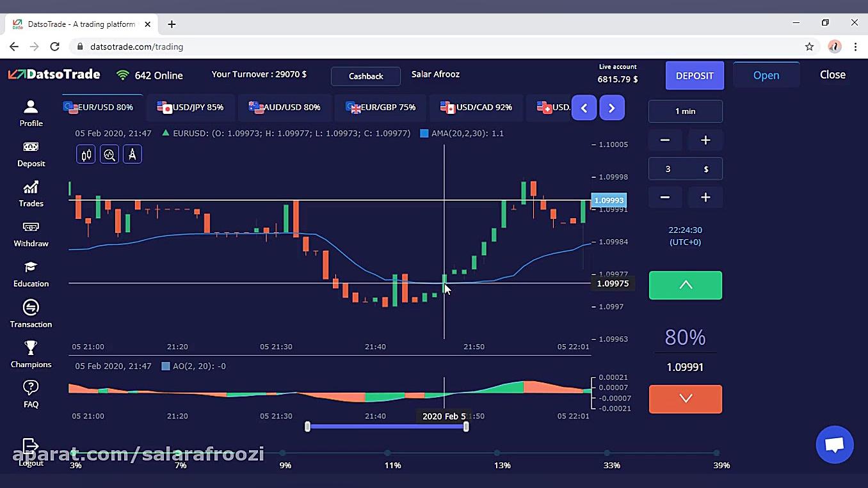Click the 22:24:30 expiry time
Viewport: 868px width, 488px height.
[685, 230]
